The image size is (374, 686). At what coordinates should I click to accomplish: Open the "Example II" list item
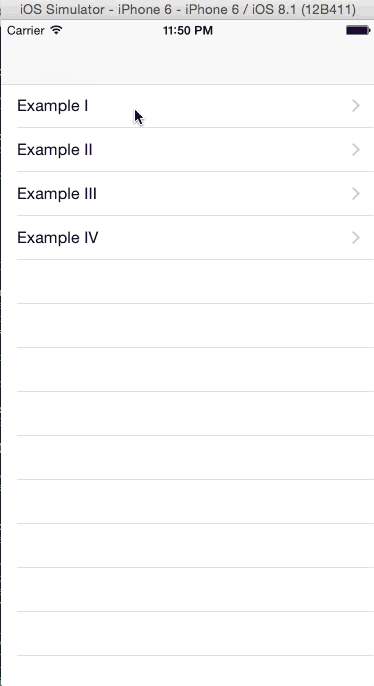click(187, 150)
